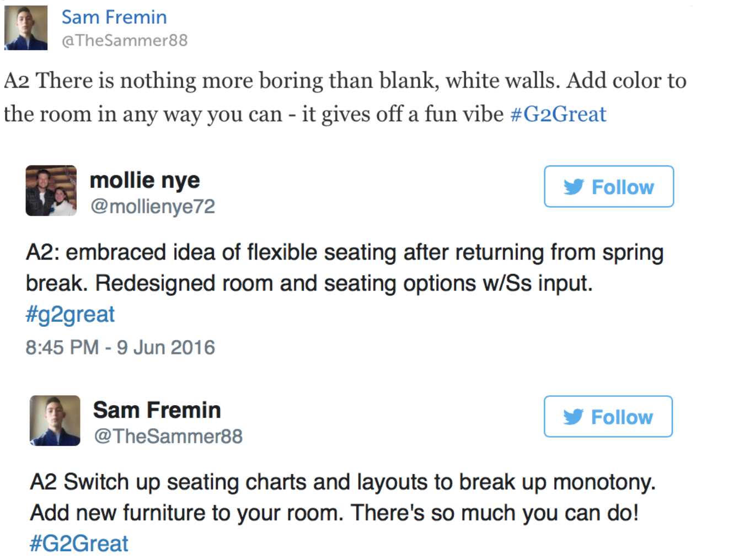Click the Twitter bird icon beside mollie nye's Follow
Image resolution: width=739 pixels, height=560 pixels.
point(574,187)
